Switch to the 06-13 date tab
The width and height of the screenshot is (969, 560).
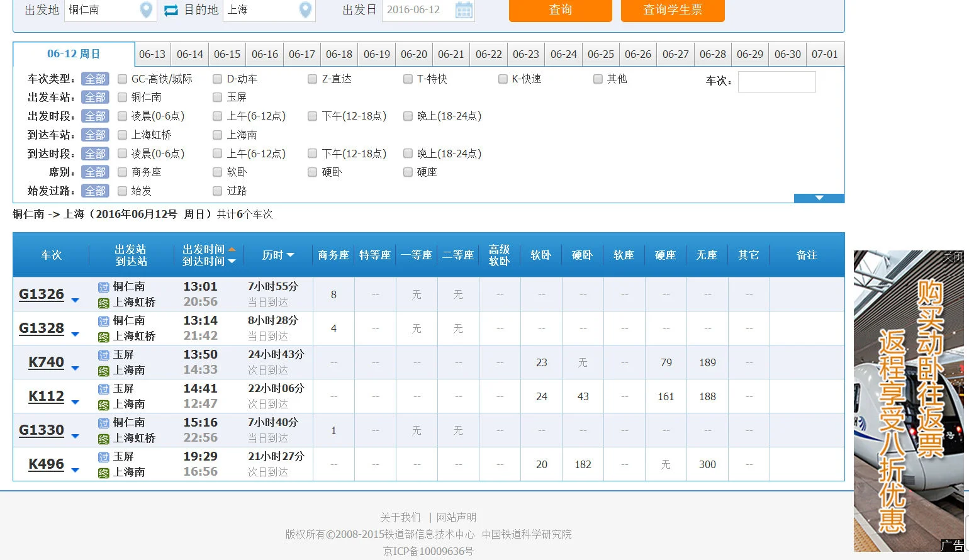click(152, 54)
